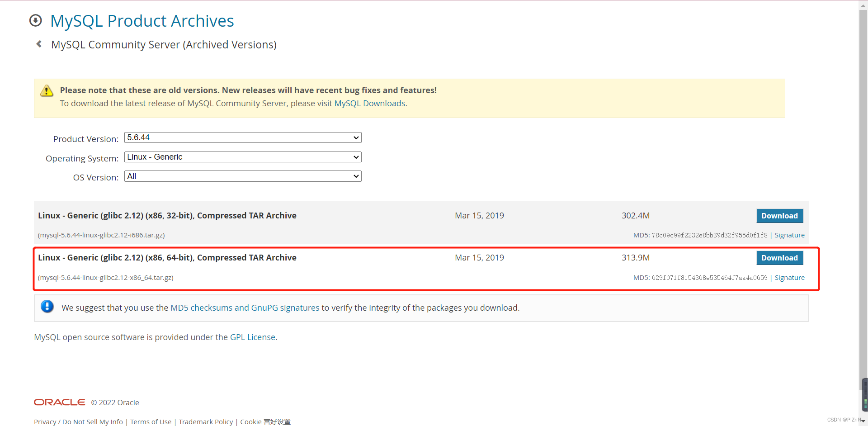Viewport: 868px width, 426px height.
Task: Click the 32-bit row date Mar 15, 2019
Action: (479, 216)
